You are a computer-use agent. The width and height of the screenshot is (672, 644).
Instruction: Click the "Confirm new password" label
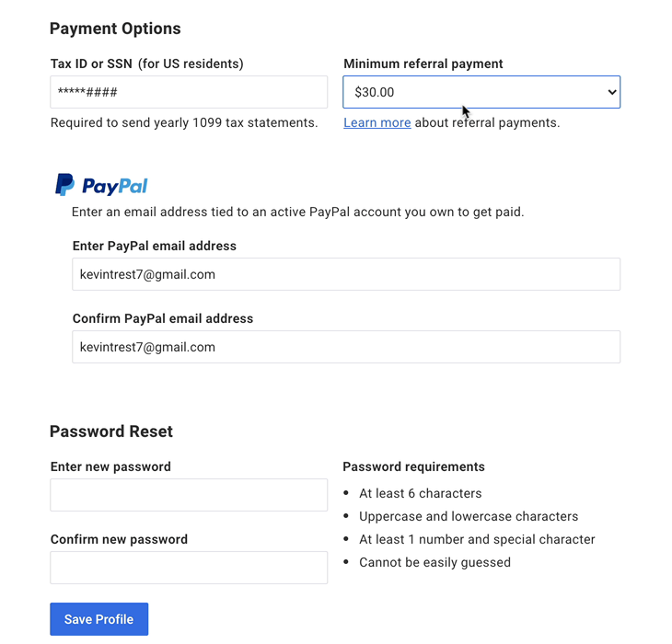[x=119, y=539]
